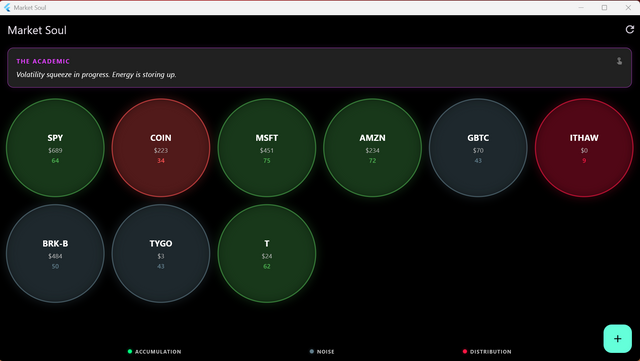The width and height of the screenshot is (640, 361).
Task: Click the Distribution legend label
Action: (x=491, y=352)
